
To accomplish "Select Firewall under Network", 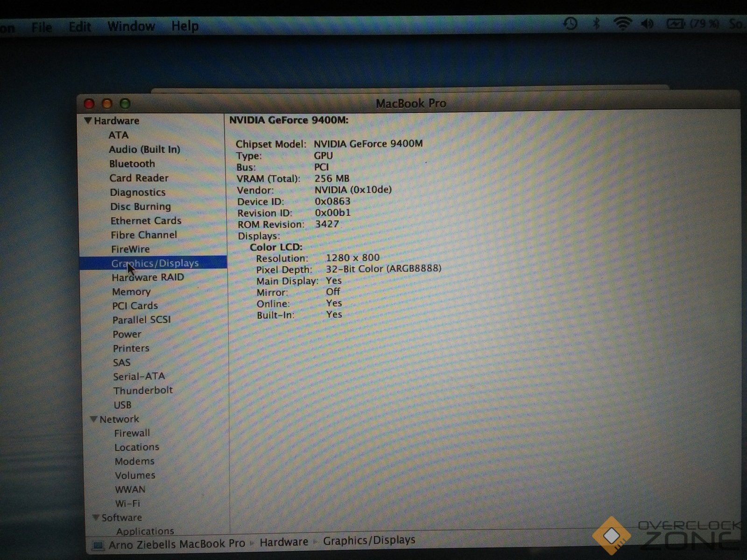I will 132,433.
